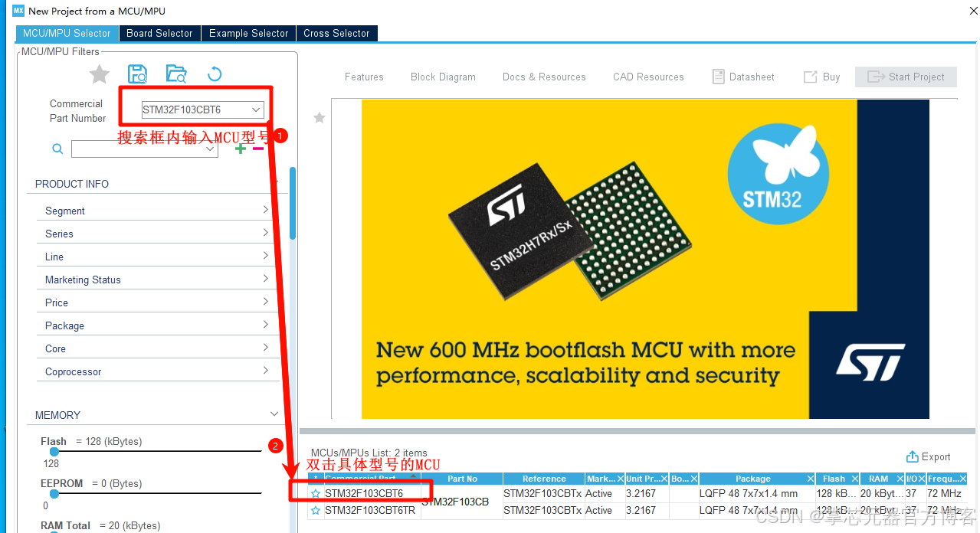Click the STM32H7Rx/Sx promotional banner
Screen dimensions: 980x533
(x=645, y=259)
